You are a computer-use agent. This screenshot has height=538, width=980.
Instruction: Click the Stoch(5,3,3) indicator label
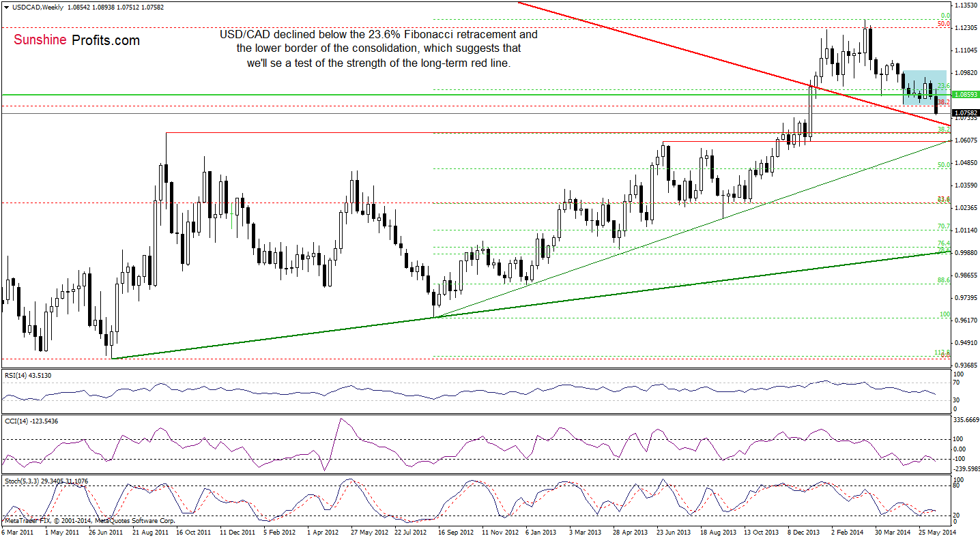coord(46,481)
